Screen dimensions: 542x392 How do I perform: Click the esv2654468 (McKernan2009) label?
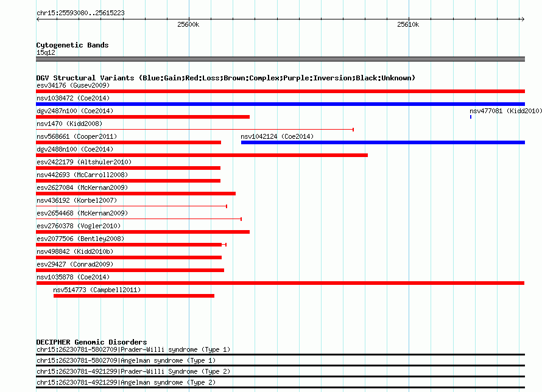[x=82, y=213]
